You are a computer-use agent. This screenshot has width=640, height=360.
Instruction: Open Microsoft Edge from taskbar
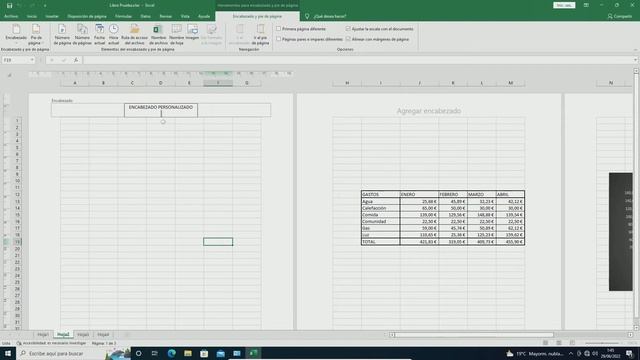pyautogui.click(x=171, y=353)
